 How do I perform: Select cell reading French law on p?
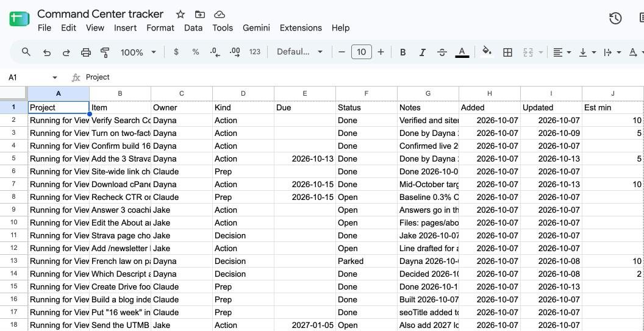click(x=120, y=261)
